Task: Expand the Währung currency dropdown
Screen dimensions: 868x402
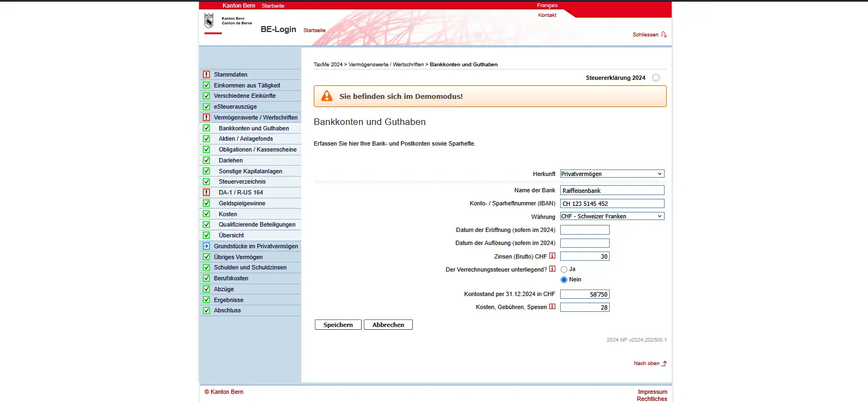Action: 612,216
